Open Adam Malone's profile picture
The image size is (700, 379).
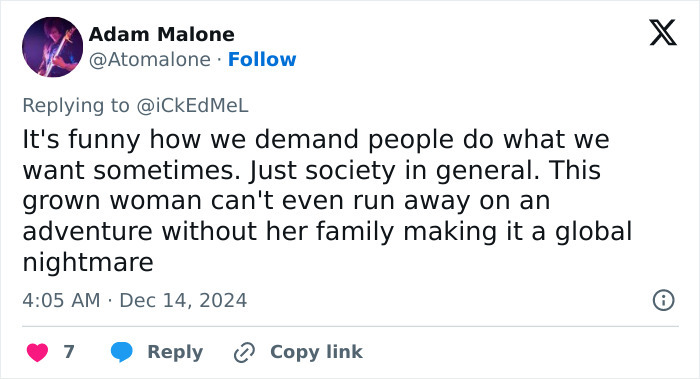pos(52,47)
